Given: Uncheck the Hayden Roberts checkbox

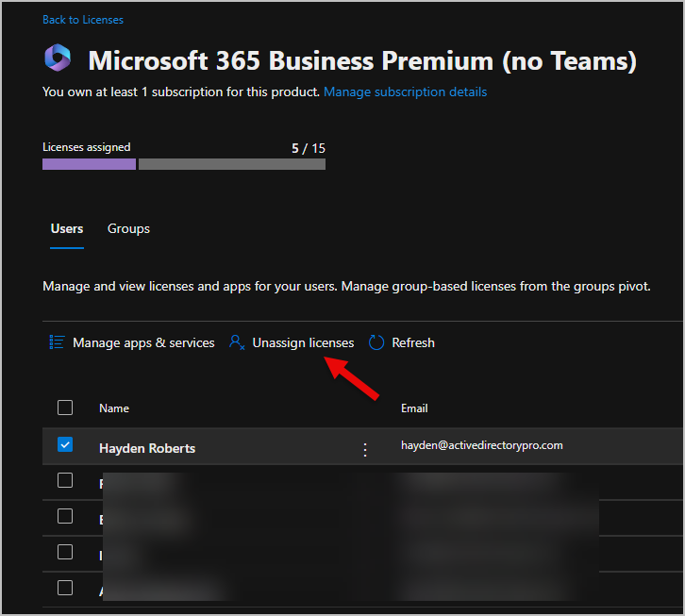Looking at the screenshot, I should click(x=65, y=444).
